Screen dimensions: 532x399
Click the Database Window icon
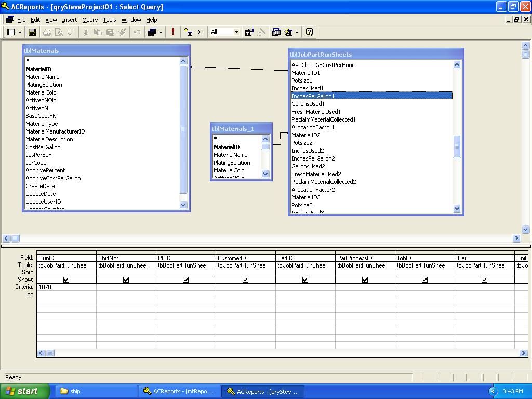[276, 32]
